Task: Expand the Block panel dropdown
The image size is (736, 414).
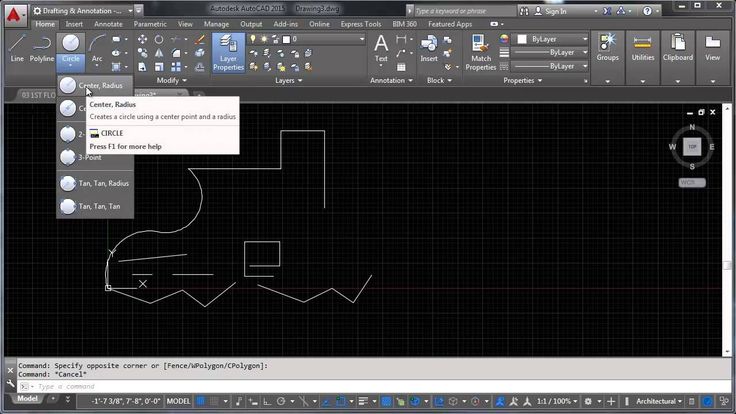Action: [439, 80]
